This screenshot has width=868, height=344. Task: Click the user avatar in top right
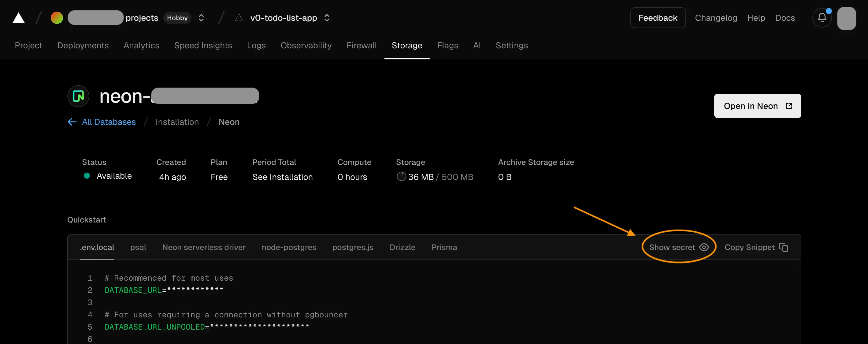846,18
